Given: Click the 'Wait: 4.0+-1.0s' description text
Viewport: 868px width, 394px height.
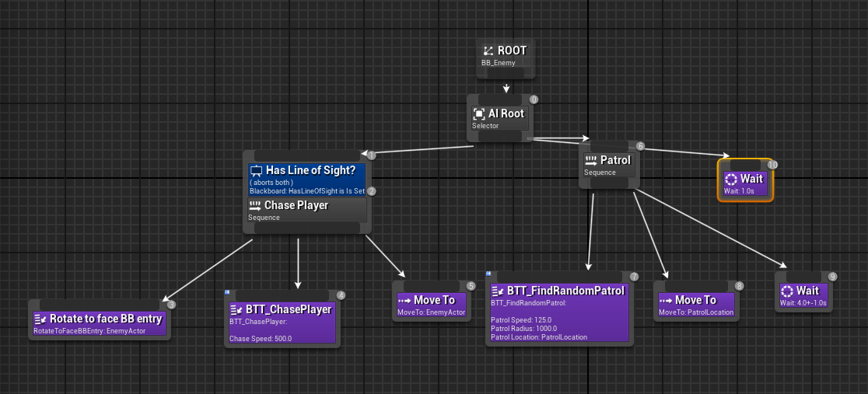Looking at the screenshot, I should coord(803,303).
